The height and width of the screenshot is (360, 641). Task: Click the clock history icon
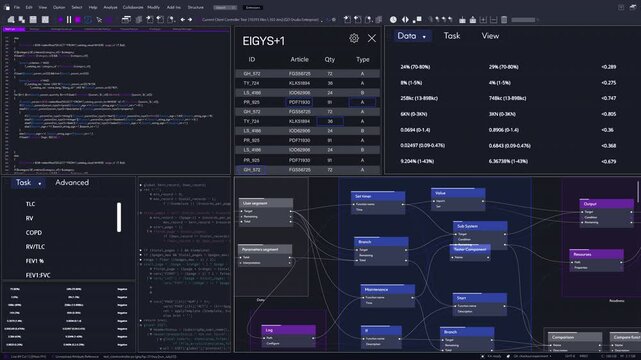point(393,20)
